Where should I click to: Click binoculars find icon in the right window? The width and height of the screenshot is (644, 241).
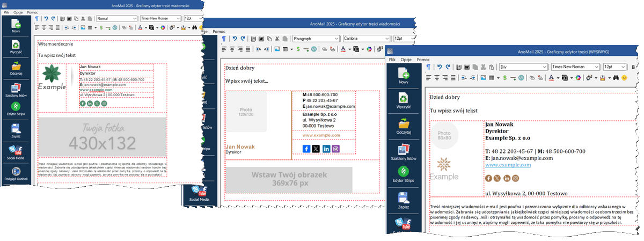pos(616,78)
